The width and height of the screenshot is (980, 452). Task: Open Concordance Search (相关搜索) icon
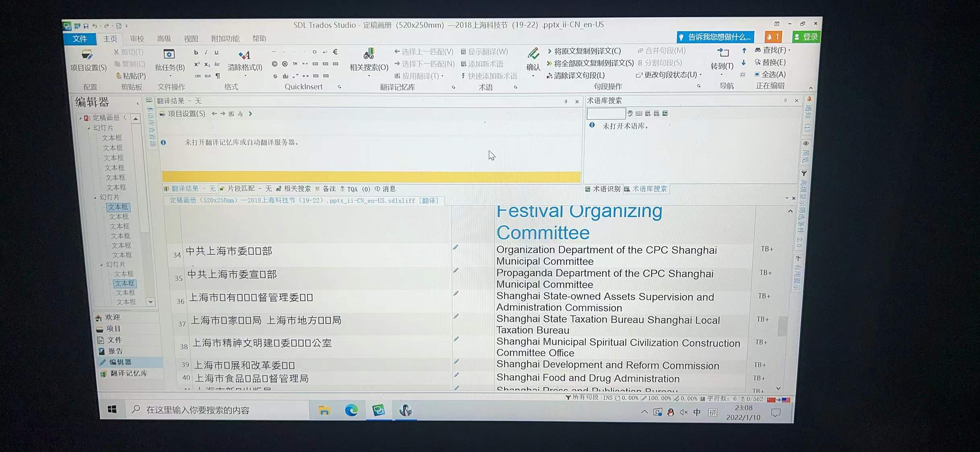(369, 54)
